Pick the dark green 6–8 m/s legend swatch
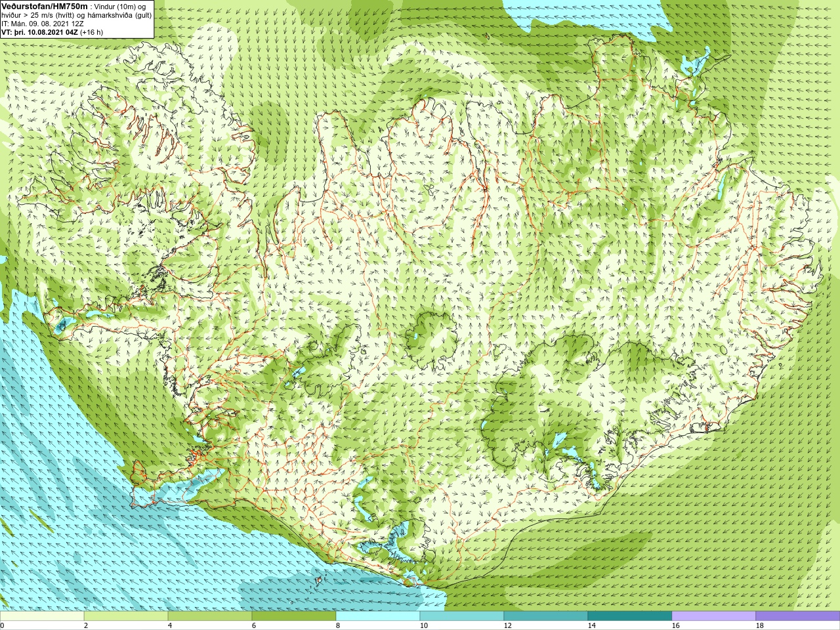Image resolution: width=840 pixels, height=630 pixels. (294, 616)
